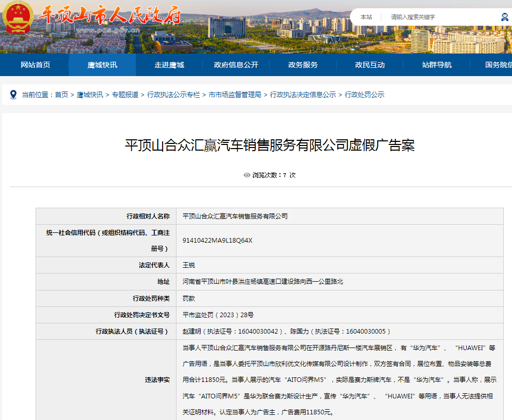Screen dimensions: 512x420
Task: Open the 政务服务 navigation tab
Action: [x=303, y=65]
